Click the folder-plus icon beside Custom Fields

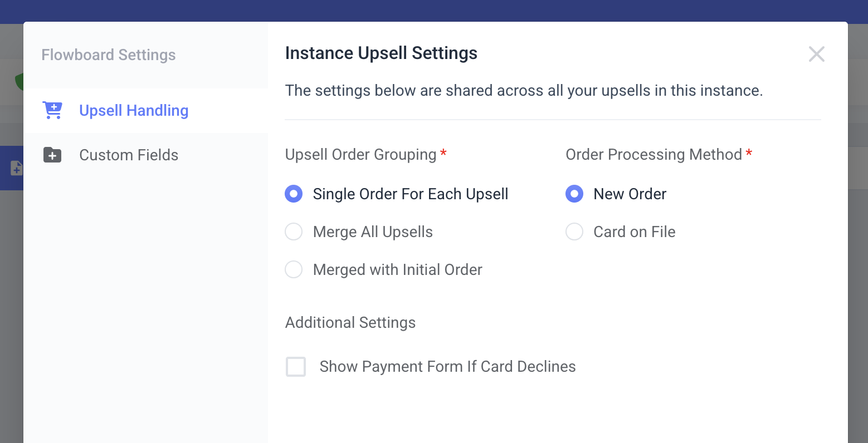(x=52, y=155)
